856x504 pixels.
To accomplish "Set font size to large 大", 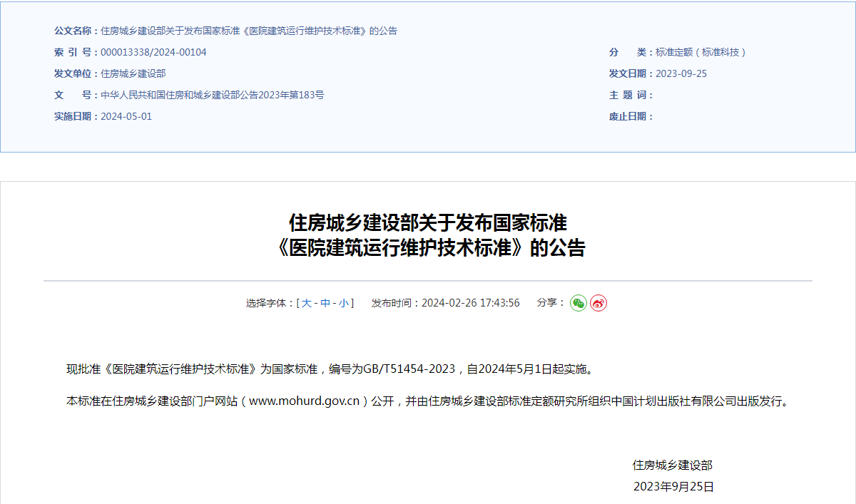I will [307, 303].
